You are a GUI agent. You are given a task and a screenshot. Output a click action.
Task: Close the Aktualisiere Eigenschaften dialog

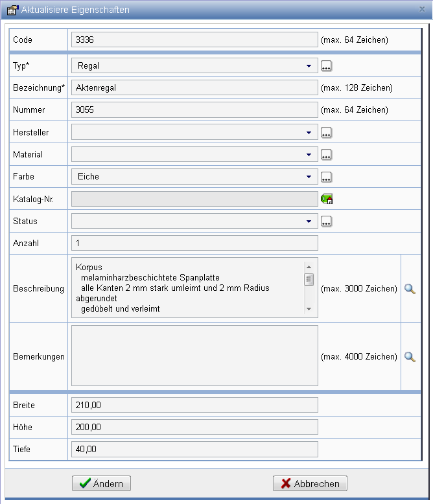pos(423,9)
